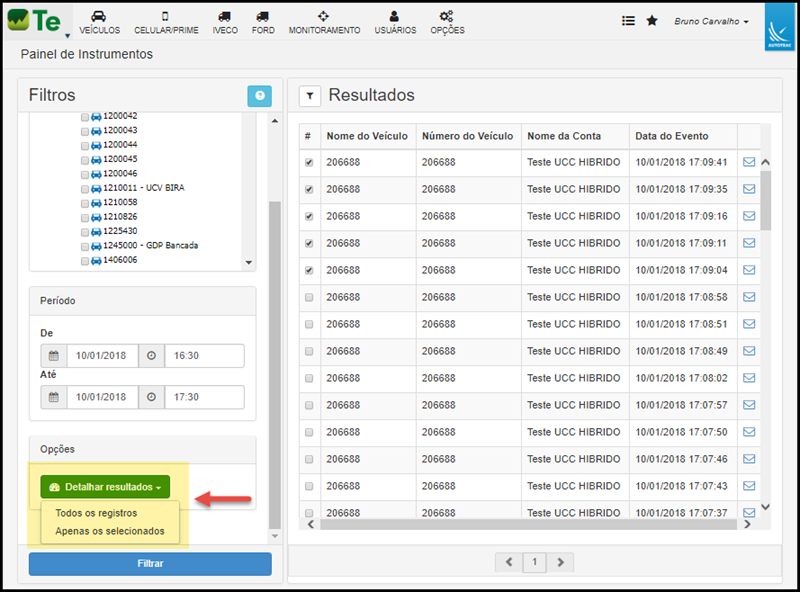
Task: Open the De date calendar picker
Action: coord(54,356)
